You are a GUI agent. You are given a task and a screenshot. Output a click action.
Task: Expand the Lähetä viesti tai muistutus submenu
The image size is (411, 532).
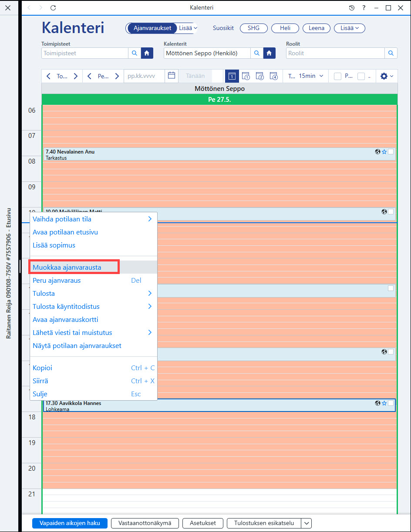pos(150,333)
